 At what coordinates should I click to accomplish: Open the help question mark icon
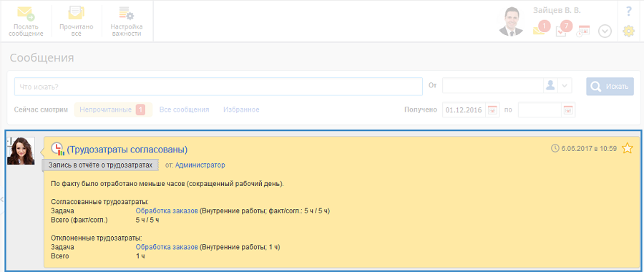click(x=628, y=11)
